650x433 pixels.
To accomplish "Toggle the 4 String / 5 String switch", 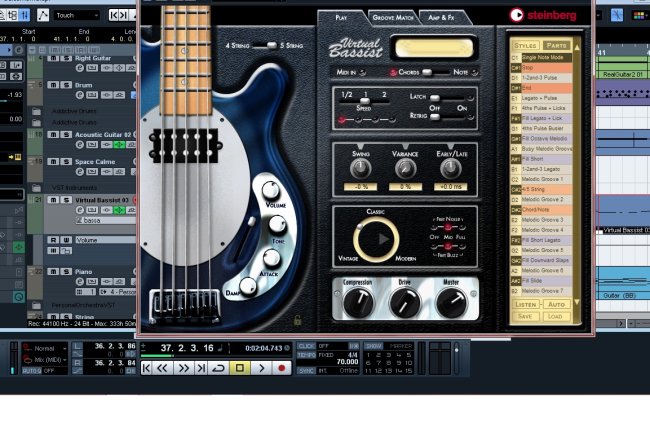I will [x=265, y=46].
